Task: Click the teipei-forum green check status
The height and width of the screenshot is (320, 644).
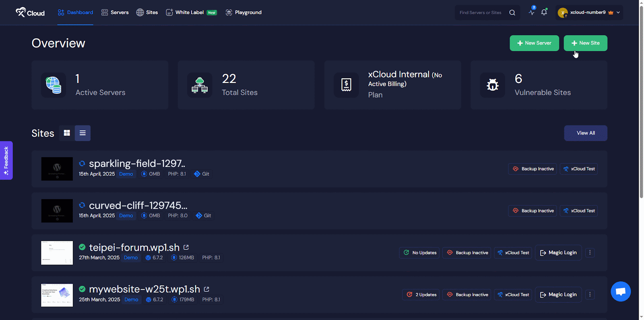Action: coord(82,247)
